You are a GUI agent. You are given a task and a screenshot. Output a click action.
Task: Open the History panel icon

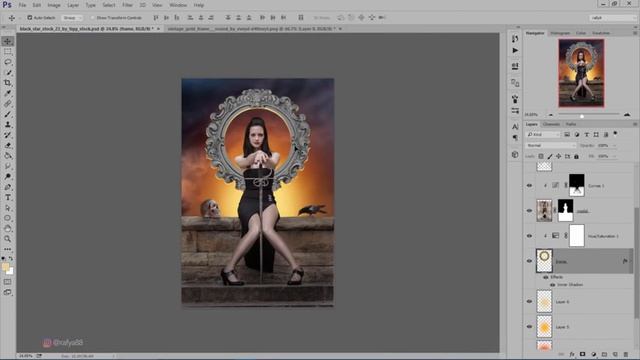point(515,39)
